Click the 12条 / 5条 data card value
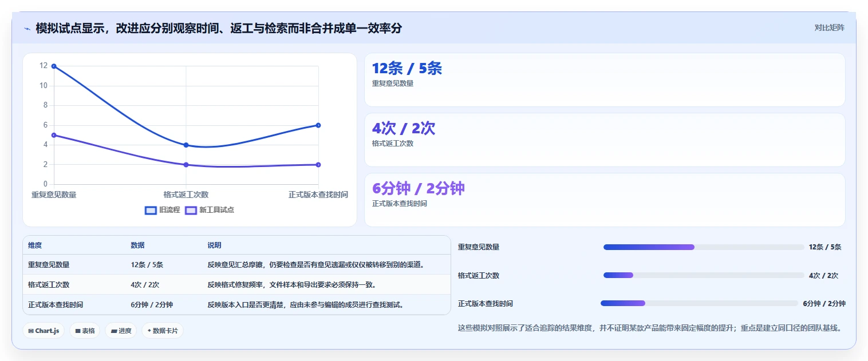The image size is (868, 361). pos(407,69)
